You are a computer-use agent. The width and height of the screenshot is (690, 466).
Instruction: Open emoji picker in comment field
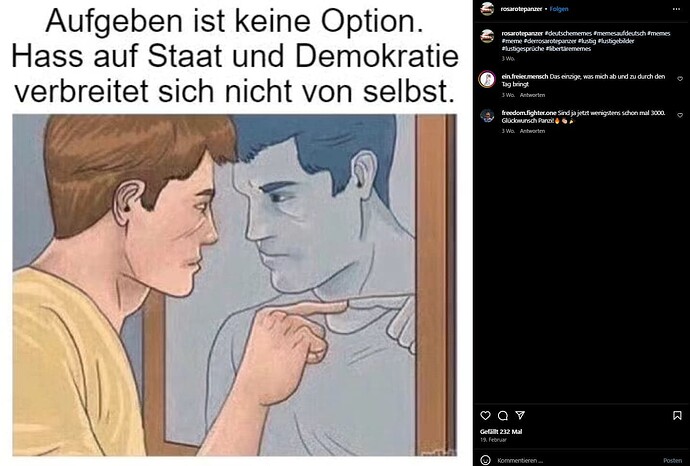485,460
